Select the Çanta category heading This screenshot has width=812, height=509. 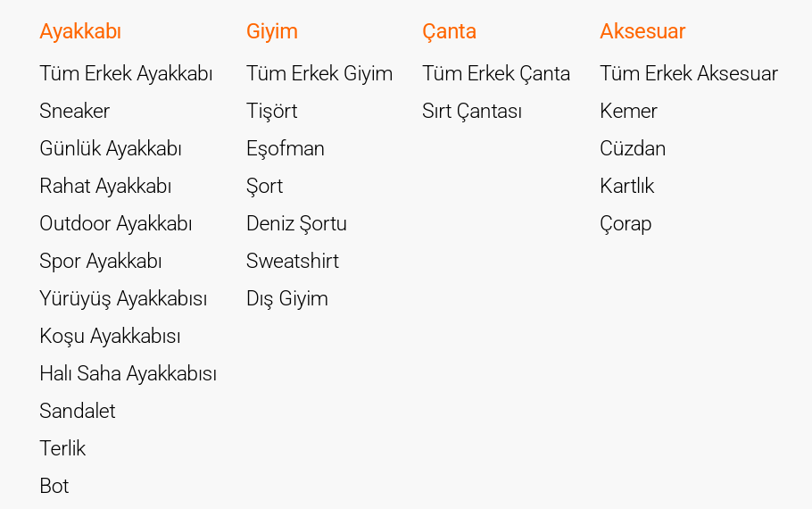(449, 31)
